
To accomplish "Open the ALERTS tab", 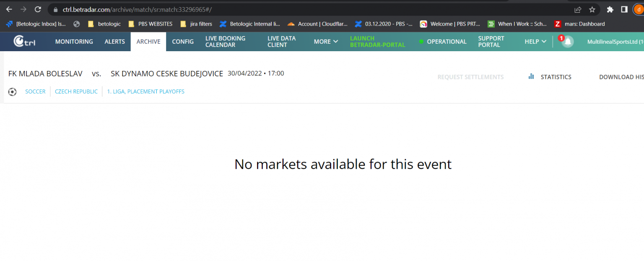I will pos(115,42).
